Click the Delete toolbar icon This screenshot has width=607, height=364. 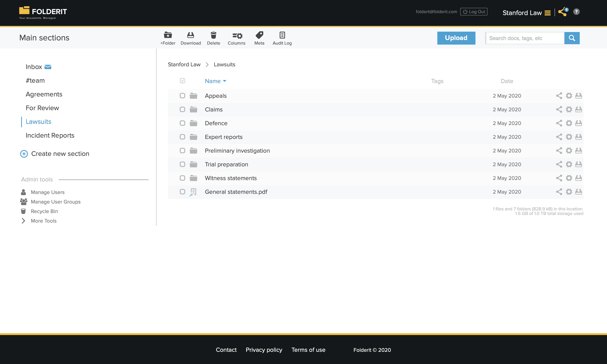213,38
